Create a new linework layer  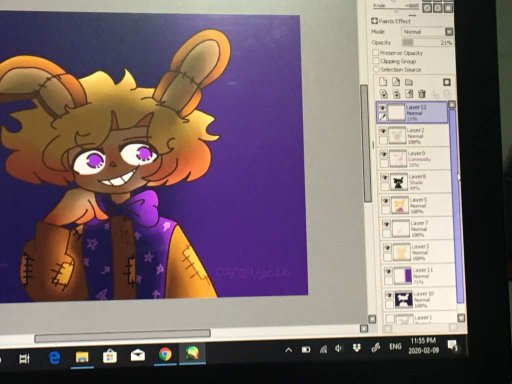[x=396, y=82]
